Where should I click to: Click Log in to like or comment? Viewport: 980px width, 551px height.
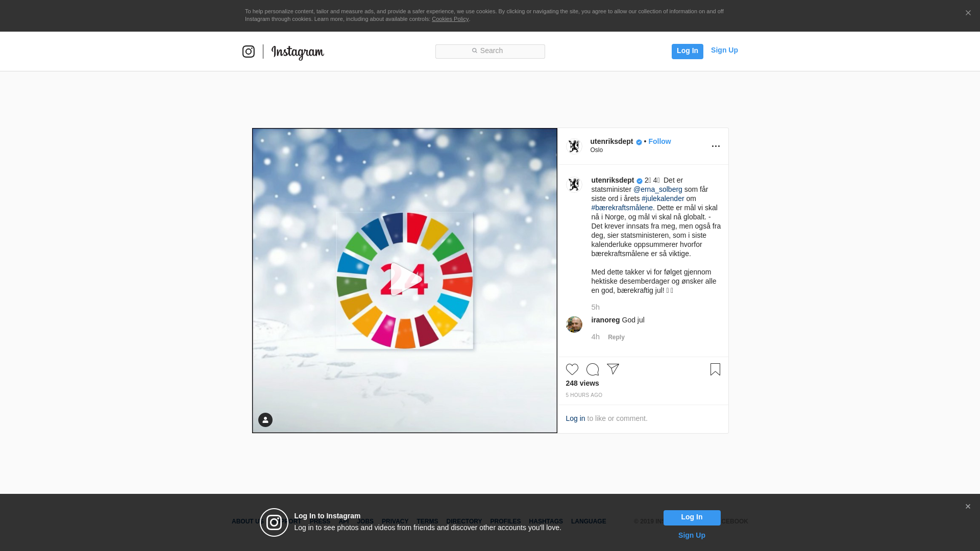point(575,418)
